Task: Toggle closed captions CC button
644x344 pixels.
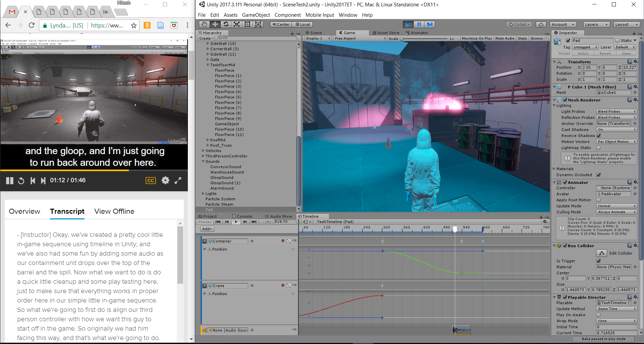Action: click(x=151, y=181)
